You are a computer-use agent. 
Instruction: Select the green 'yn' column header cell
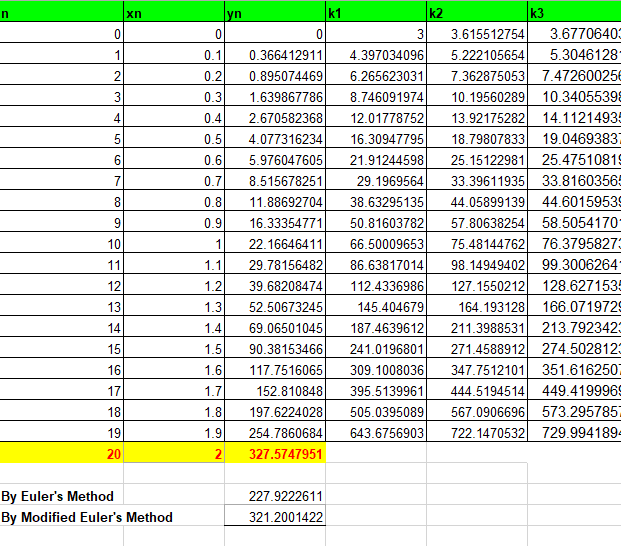(x=276, y=15)
